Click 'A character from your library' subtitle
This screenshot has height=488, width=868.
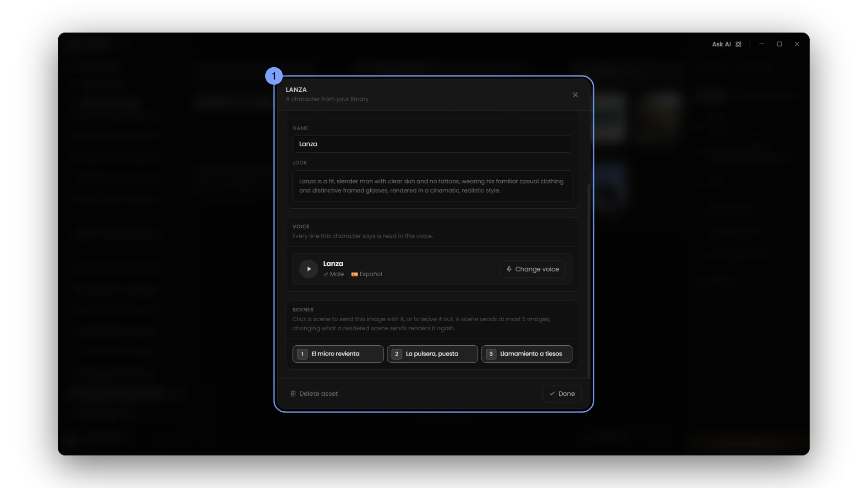(x=327, y=99)
